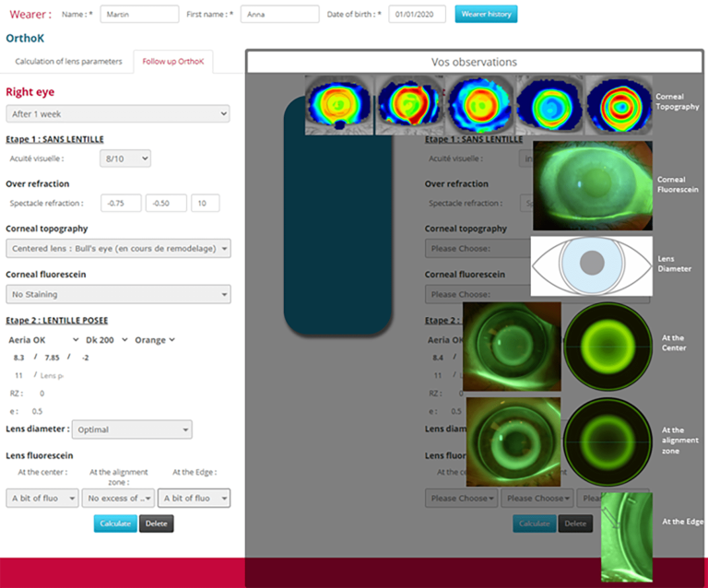The image size is (708, 588).
Task: Switch to 'Calculation of lens parameters' tab
Action: [x=68, y=62]
